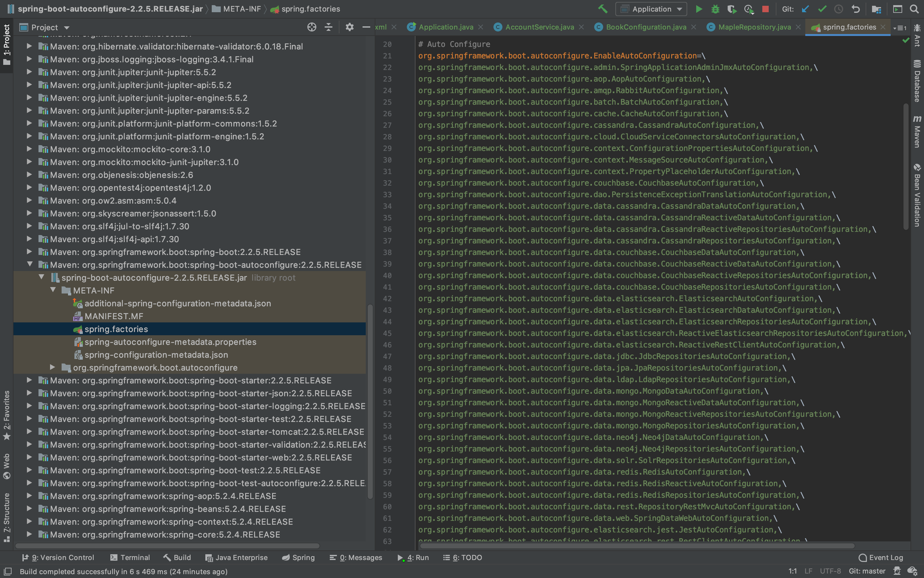Update project with Git blue arrow
This screenshot has height=578, width=924.
[805, 9]
